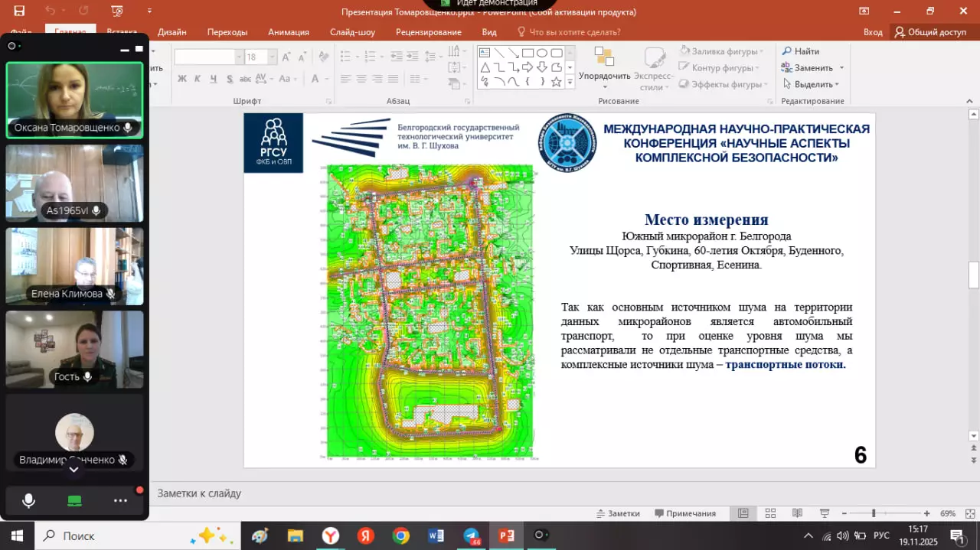The width and height of the screenshot is (980, 550).
Task: Click the Save icon in title bar
Action: click(x=19, y=11)
